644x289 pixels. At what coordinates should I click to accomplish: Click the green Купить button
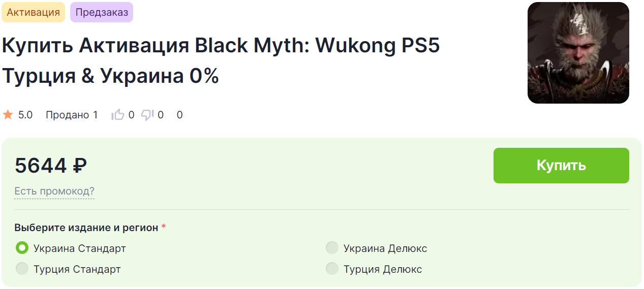pyautogui.click(x=561, y=166)
